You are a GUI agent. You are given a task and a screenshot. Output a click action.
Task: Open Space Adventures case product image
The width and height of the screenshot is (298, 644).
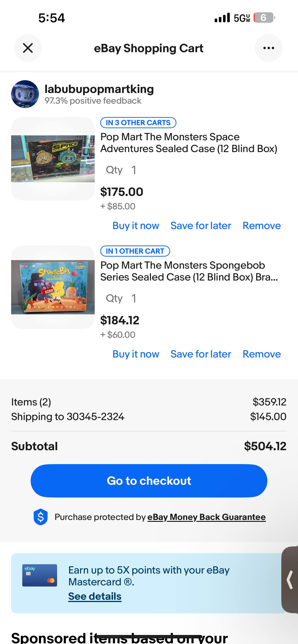coord(53,159)
